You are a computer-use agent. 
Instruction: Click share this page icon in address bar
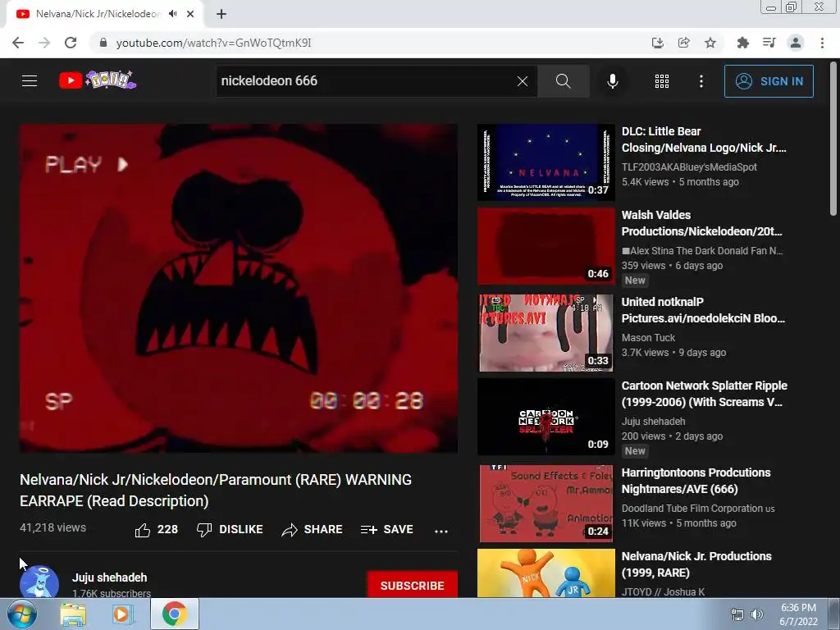click(683, 43)
